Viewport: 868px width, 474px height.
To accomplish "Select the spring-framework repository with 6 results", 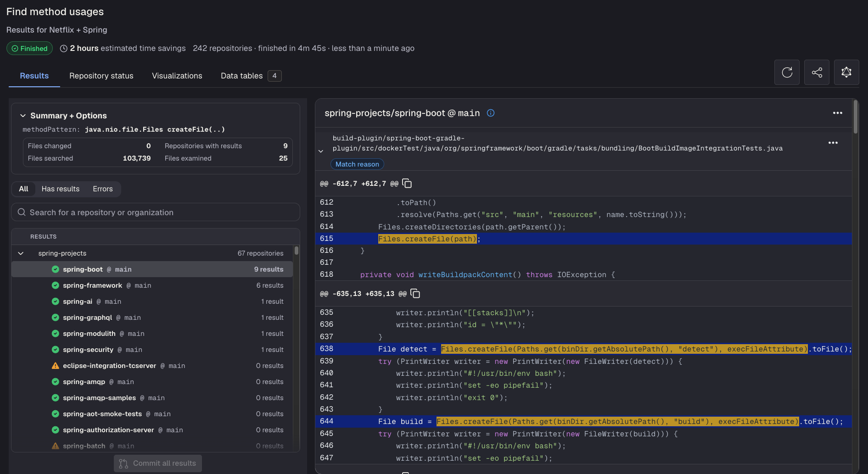I will (x=152, y=285).
